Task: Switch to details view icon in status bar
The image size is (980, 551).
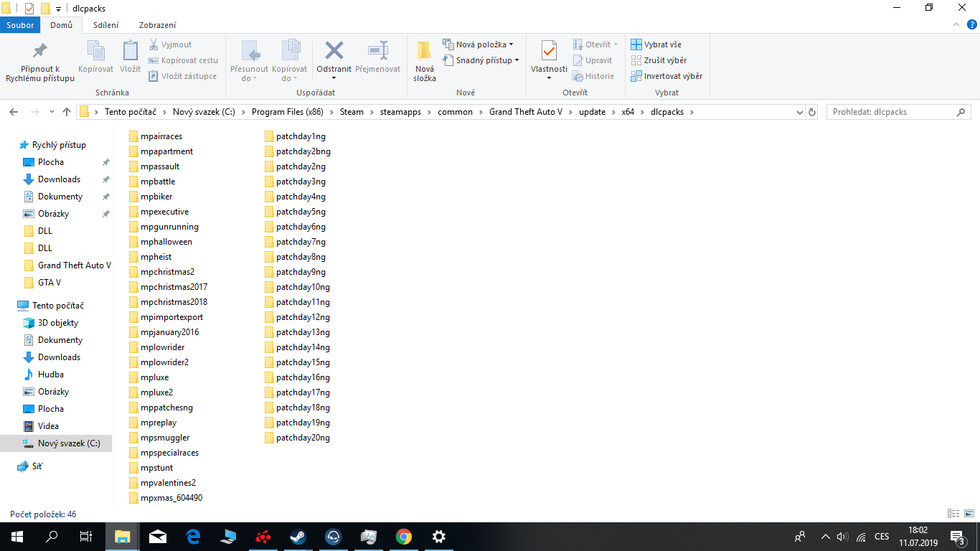Action: (x=953, y=514)
